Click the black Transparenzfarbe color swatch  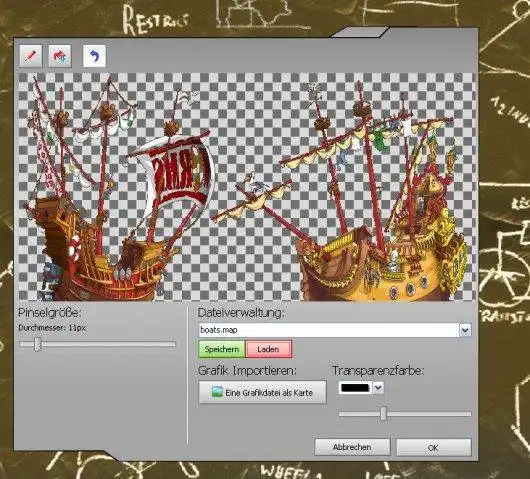[355, 388]
